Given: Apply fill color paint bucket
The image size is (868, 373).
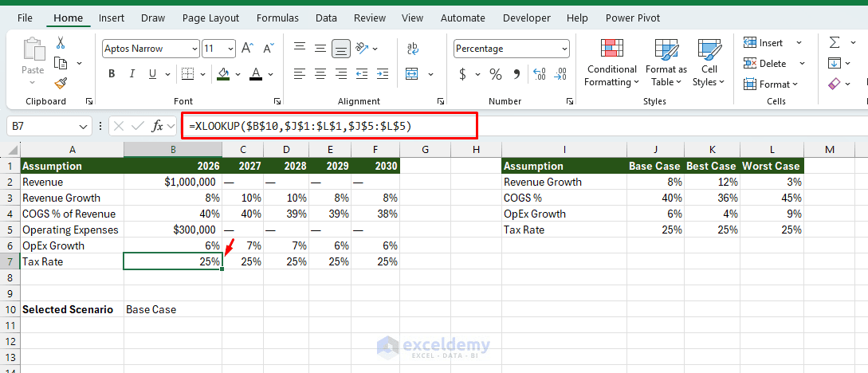Looking at the screenshot, I should pyautogui.click(x=224, y=74).
